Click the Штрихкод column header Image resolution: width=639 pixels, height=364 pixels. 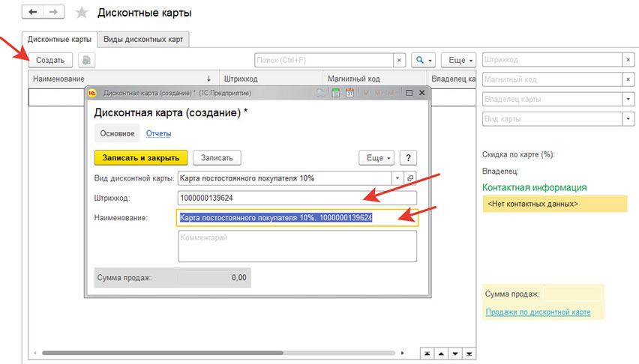pyautogui.click(x=271, y=79)
